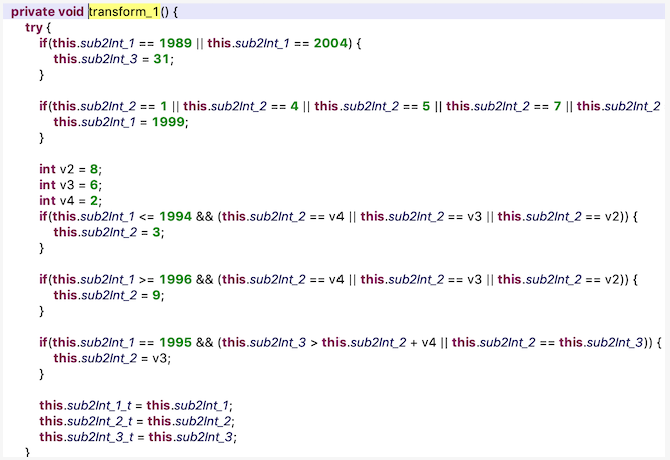Click the number 1995 in the condition
The image size is (670, 460).
pos(175,343)
